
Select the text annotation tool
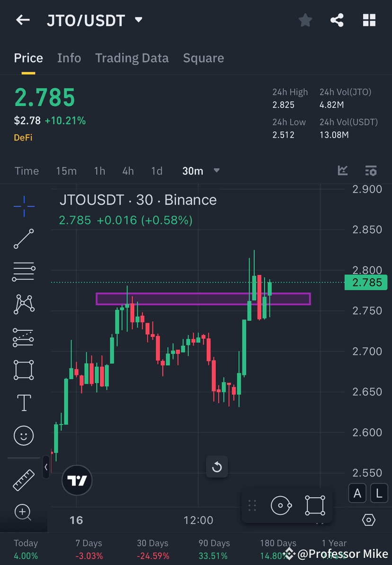pos(24,402)
